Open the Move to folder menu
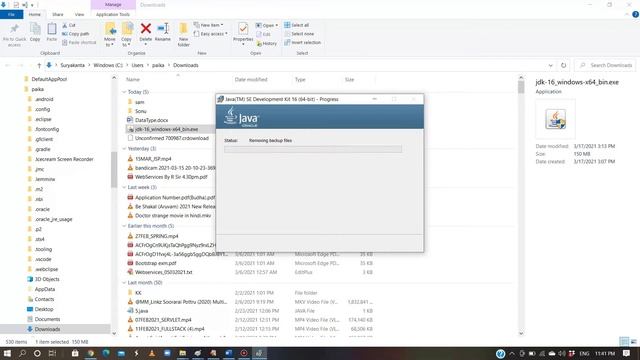 (110, 34)
